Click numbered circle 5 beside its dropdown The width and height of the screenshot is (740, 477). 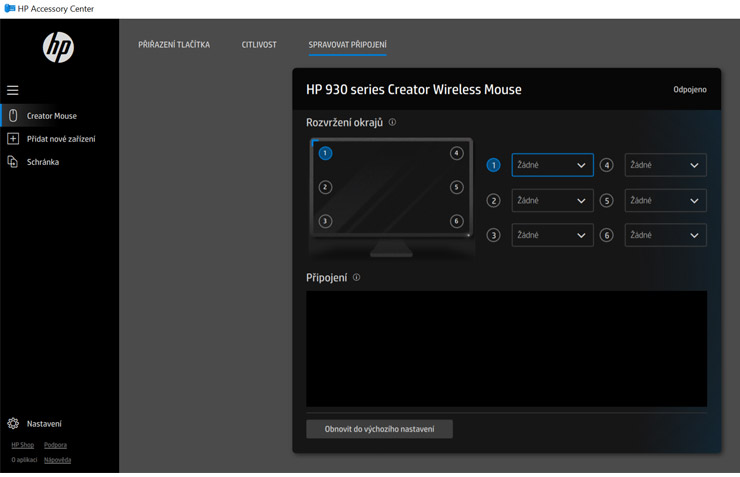coord(607,201)
